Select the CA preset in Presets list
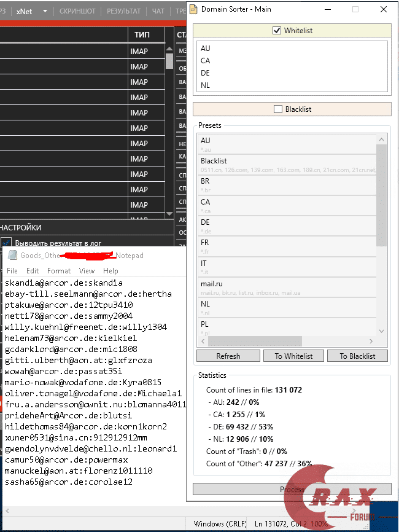The image size is (399, 532). [x=287, y=206]
